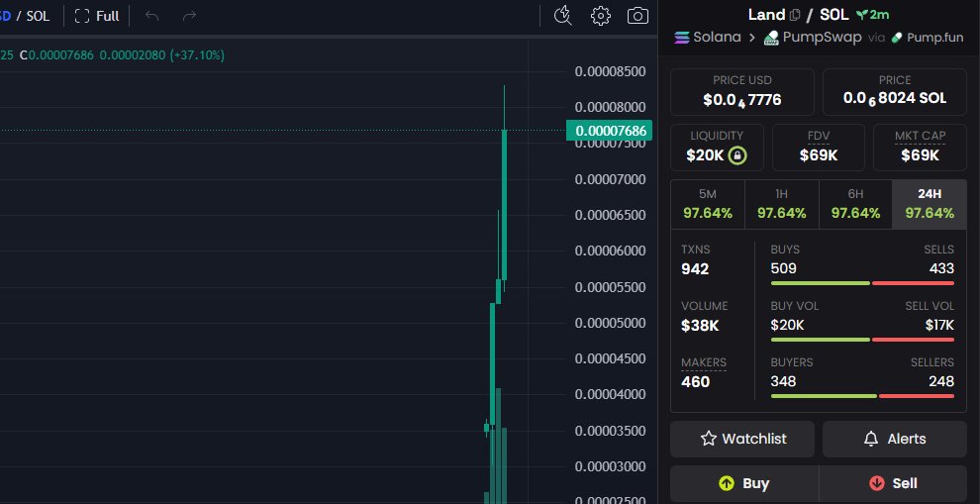Viewport: 980px width, 504px height.
Task: Click the current price label 0.00007686 on axis
Action: point(610,131)
